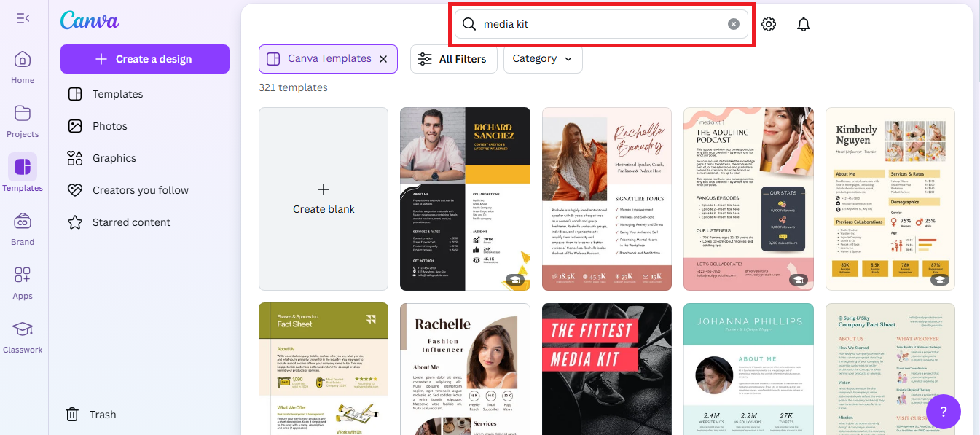This screenshot has height=435, width=980.
Task: Open account Settings via the gear icon
Action: 768,23
